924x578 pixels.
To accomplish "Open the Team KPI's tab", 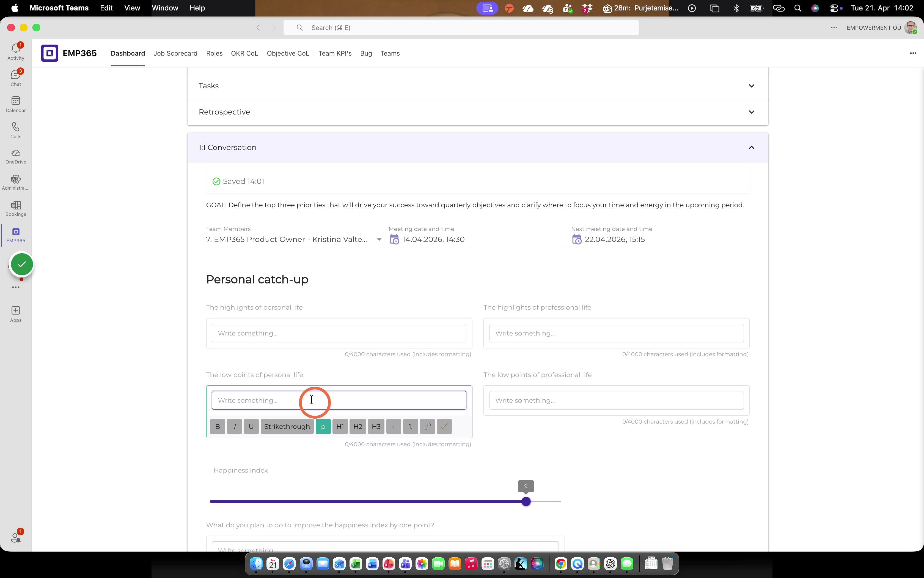I will tap(335, 53).
